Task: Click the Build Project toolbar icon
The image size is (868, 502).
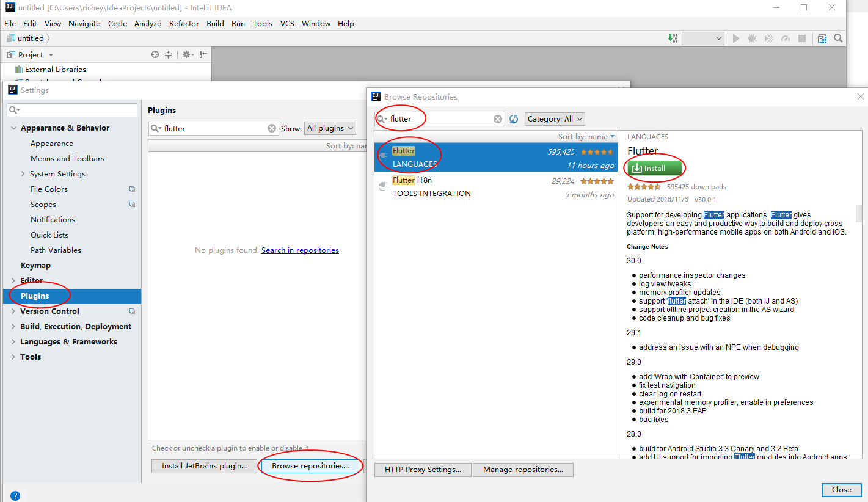Action: (674, 38)
